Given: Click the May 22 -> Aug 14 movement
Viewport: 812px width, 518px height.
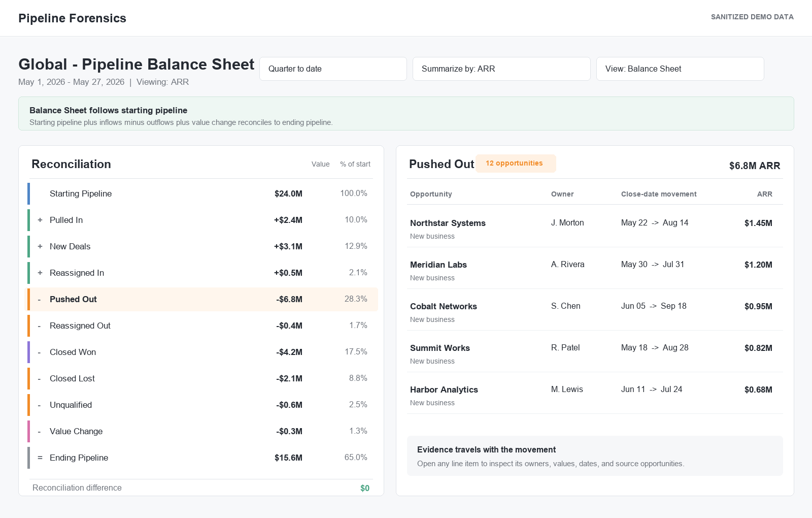Looking at the screenshot, I should click(655, 222).
